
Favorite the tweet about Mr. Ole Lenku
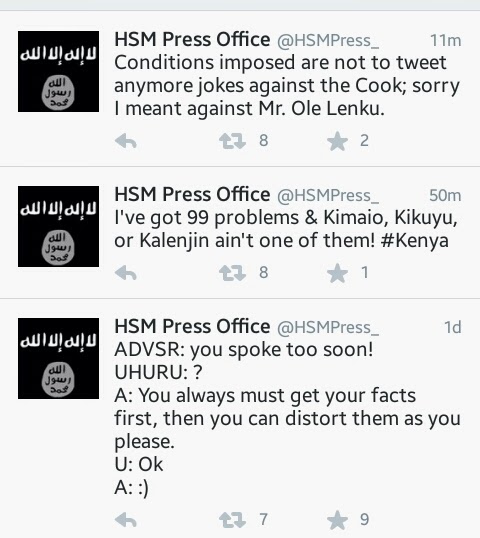click(x=337, y=141)
